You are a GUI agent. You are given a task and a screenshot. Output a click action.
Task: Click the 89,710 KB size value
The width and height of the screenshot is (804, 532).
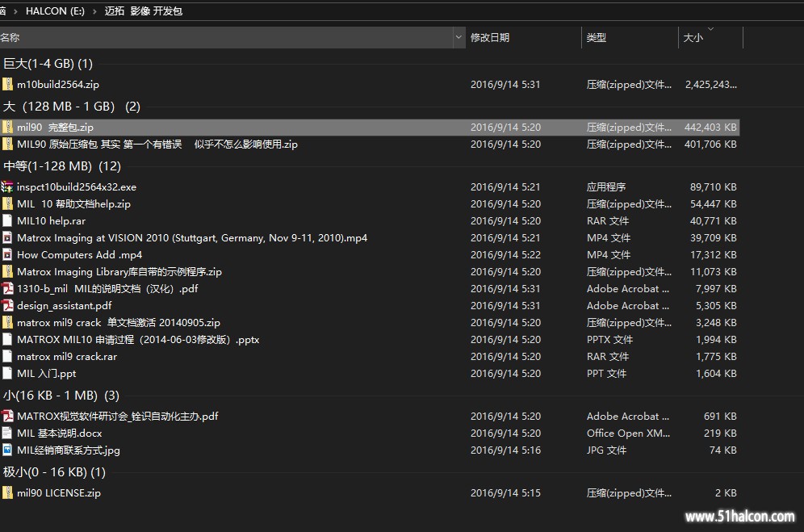pos(714,186)
